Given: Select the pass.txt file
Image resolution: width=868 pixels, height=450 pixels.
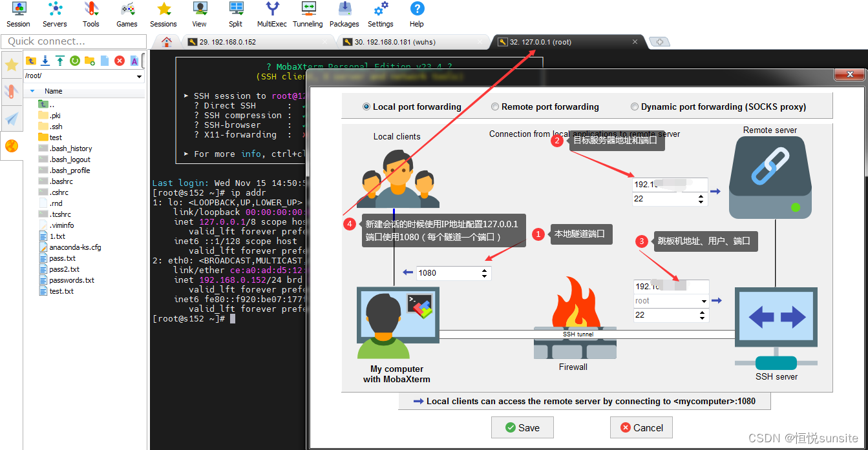Looking at the screenshot, I should click(x=58, y=258).
